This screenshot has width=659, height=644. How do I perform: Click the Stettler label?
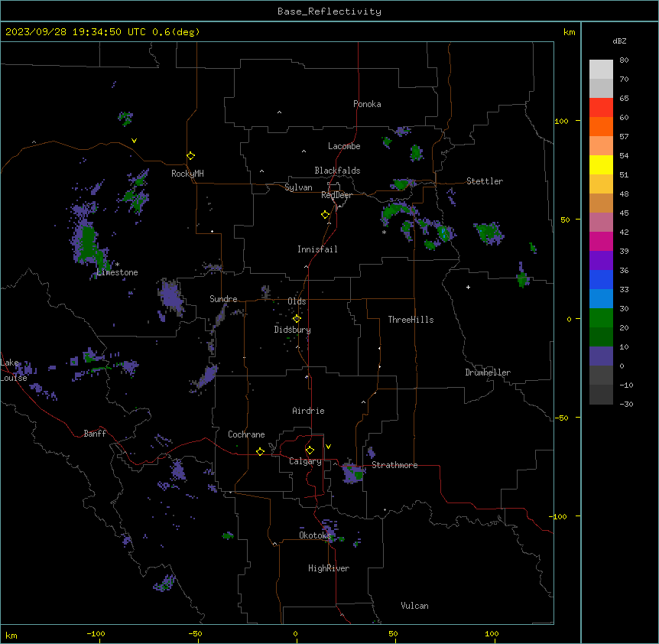[485, 181]
